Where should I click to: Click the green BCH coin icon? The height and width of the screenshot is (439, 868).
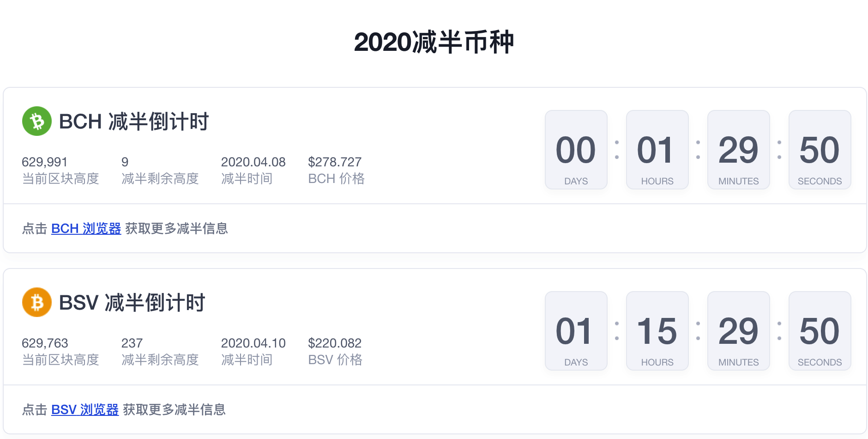pyautogui.click(x=37, y=121)
